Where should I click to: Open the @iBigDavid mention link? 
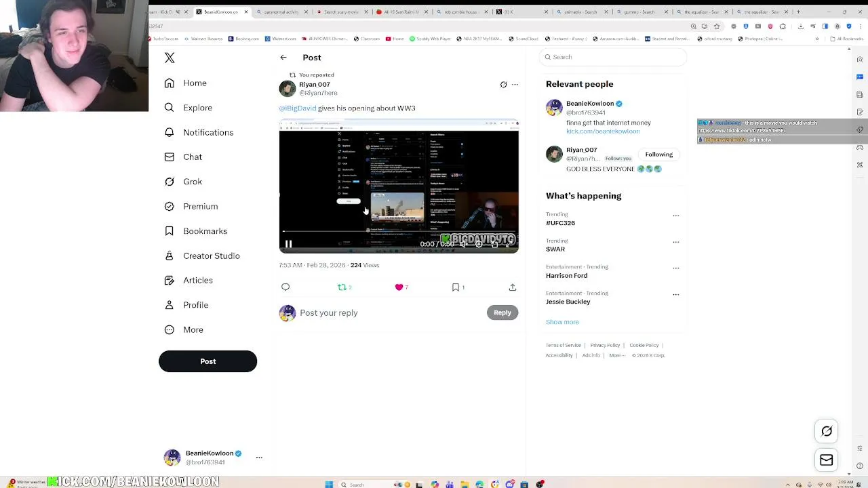(x=298, y=108)
